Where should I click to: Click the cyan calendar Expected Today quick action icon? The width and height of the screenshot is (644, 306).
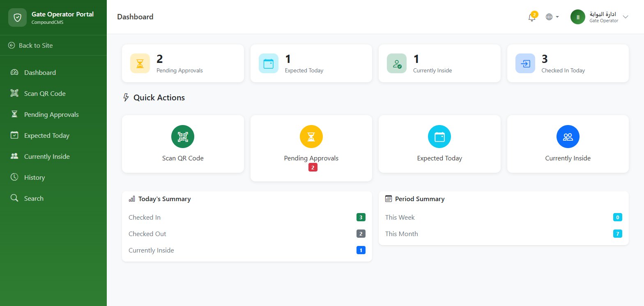[x=439, y=137]
